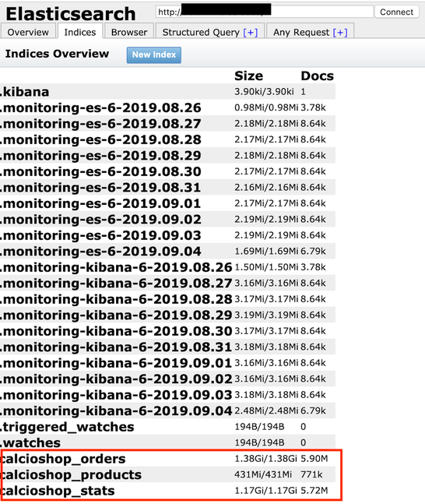Click 5.90M docs count for calcioshop_orders

314,459
